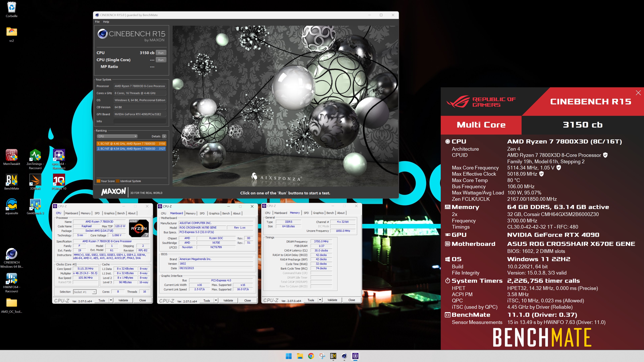Launch HWiNFO64 desktop shortcut
The image size is (644, 362).
[12, 279]
